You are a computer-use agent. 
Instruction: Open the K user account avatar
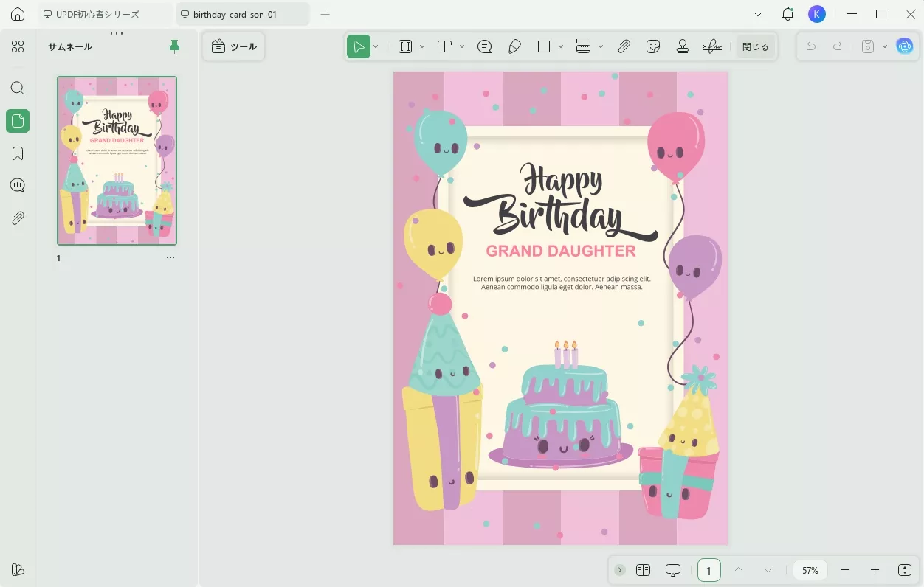816,14
